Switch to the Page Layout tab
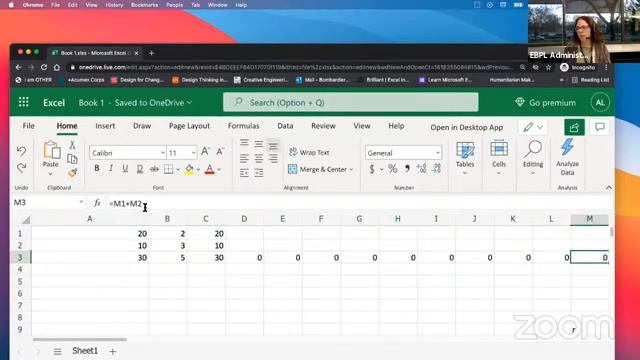 point(189,126)
